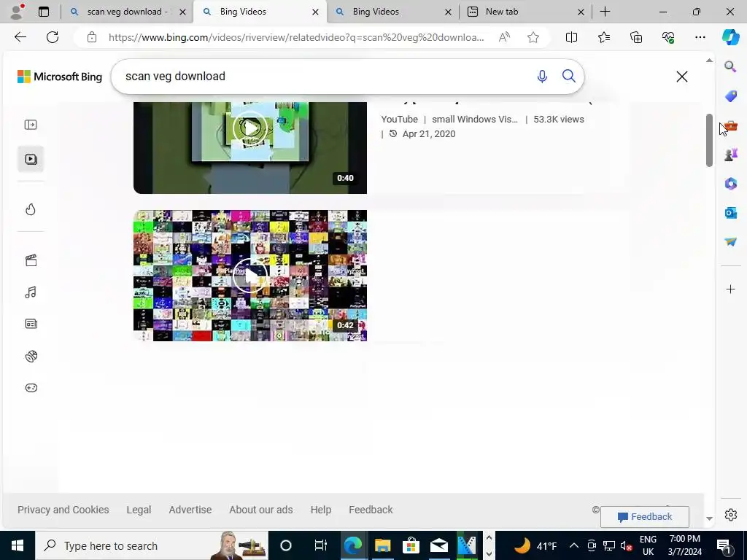
Task: Open Settings and more ellipsis menu
Action: click(x=700, y=37)
